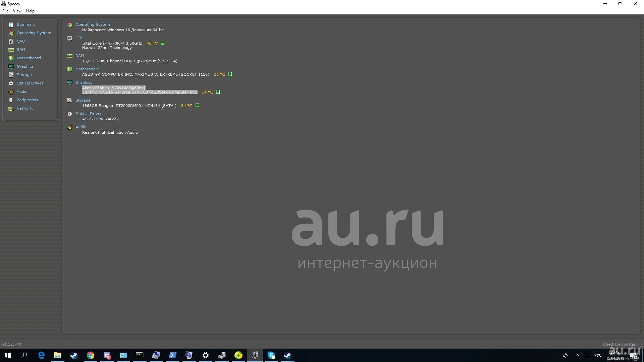The height and width of the screenshot is (362, 644).
Task: Open the Command Prompt taskbar icon
Action: (140, 355)
